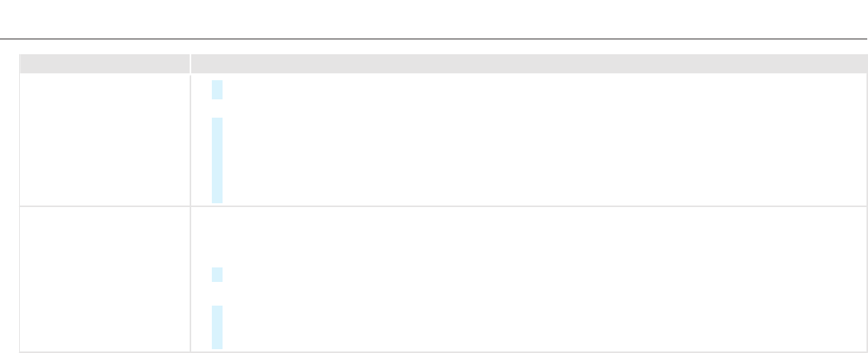Click the horizontal divider line above the table
868x353 pixels.
434,38
